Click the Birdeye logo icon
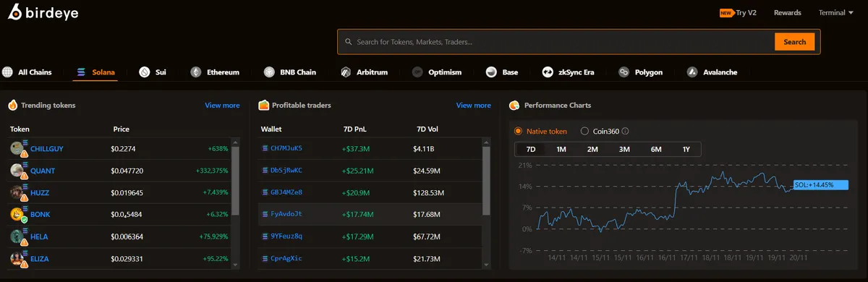Image resolution: width=868 pixels, height=282 pixels. (x=15, y=13)
